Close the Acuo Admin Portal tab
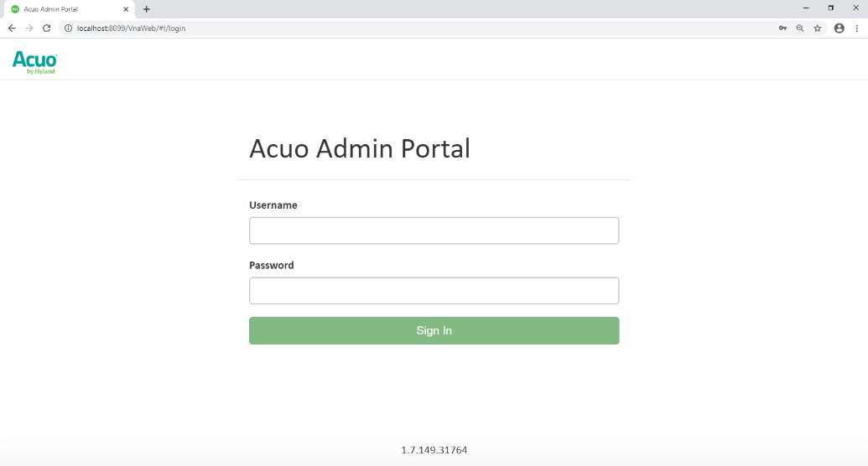The width and height of the screenshot is (868, 466). [126, 9]
